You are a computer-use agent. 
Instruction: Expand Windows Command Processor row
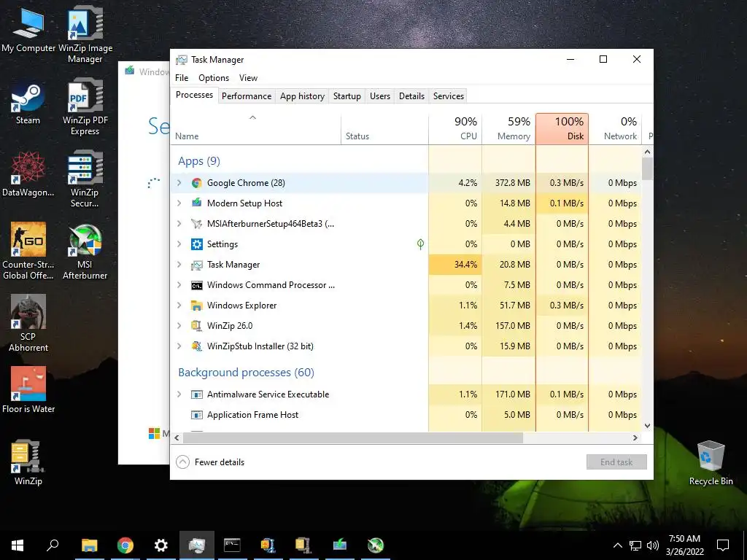click(x=179, y=285)
